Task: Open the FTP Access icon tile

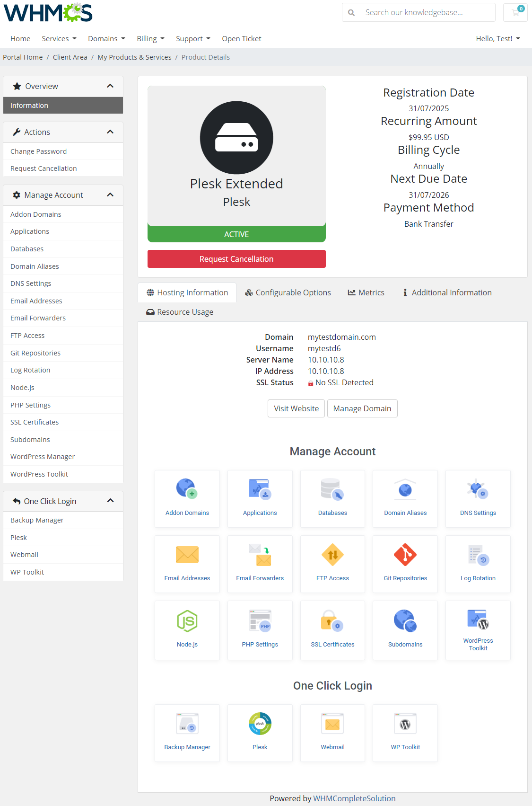Action: 332,563
